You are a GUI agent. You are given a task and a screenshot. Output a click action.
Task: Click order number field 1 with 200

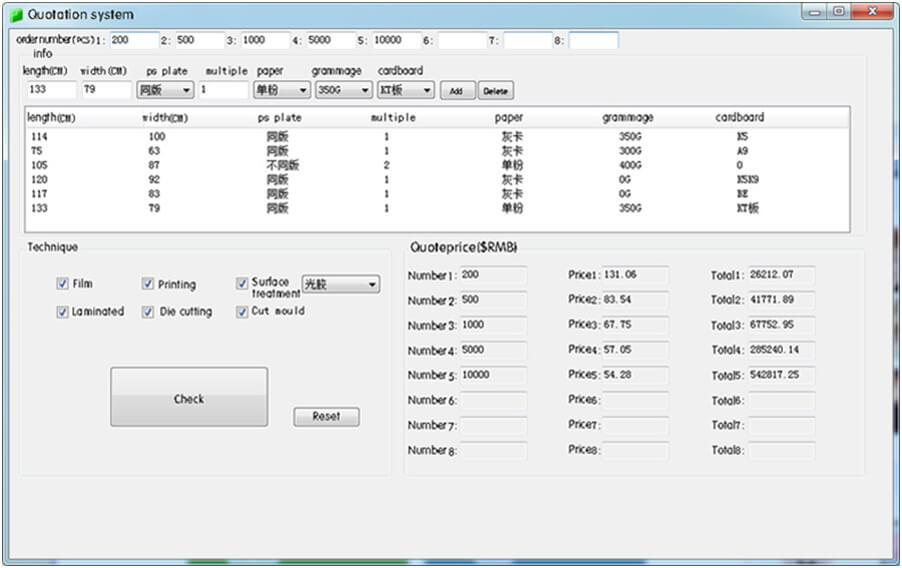pos(133,40)
